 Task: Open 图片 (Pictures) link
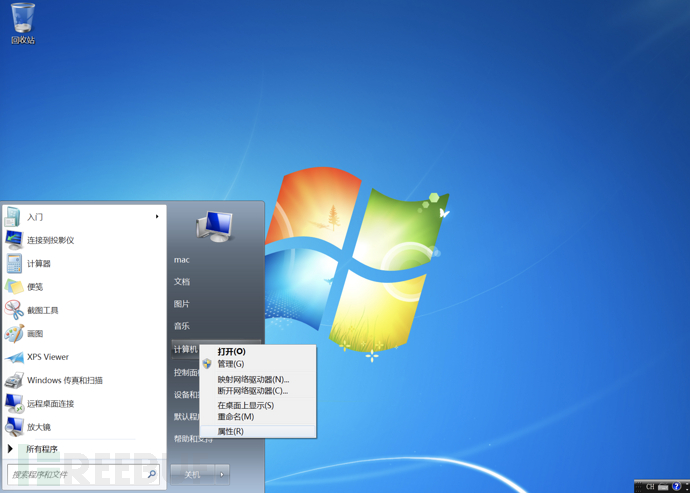coord(182,304)
